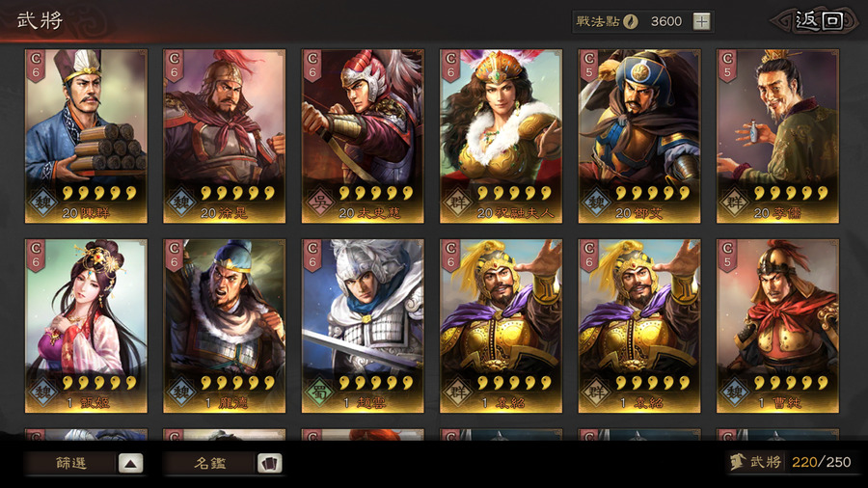Open the 太史慈 archer card
The image size is (868, 488).
click(363, 136)
